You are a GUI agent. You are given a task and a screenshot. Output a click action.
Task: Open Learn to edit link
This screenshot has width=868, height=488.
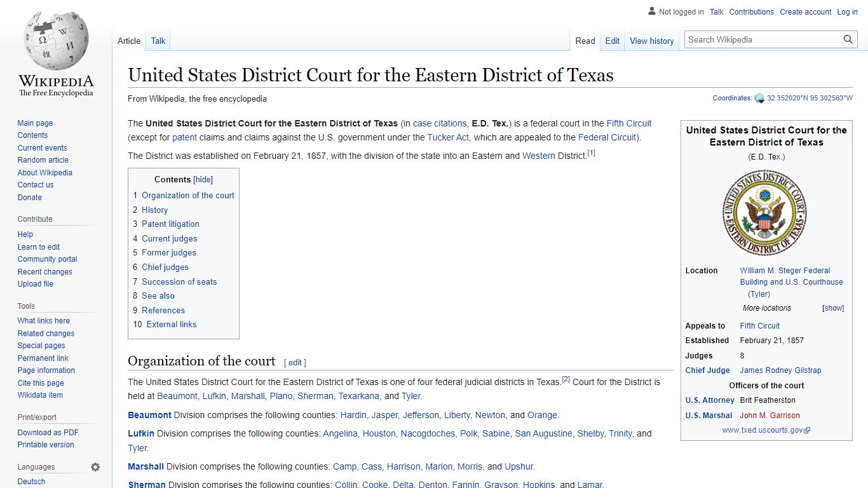39,247
